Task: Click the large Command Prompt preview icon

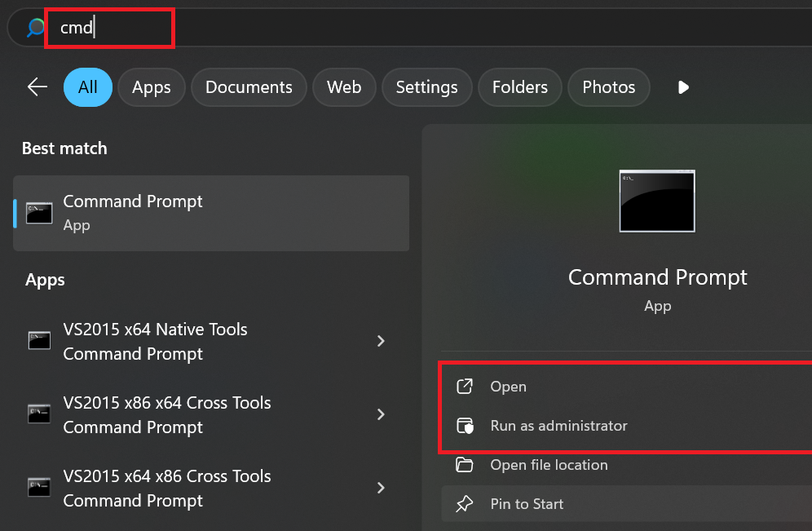Action: [657, 201]
